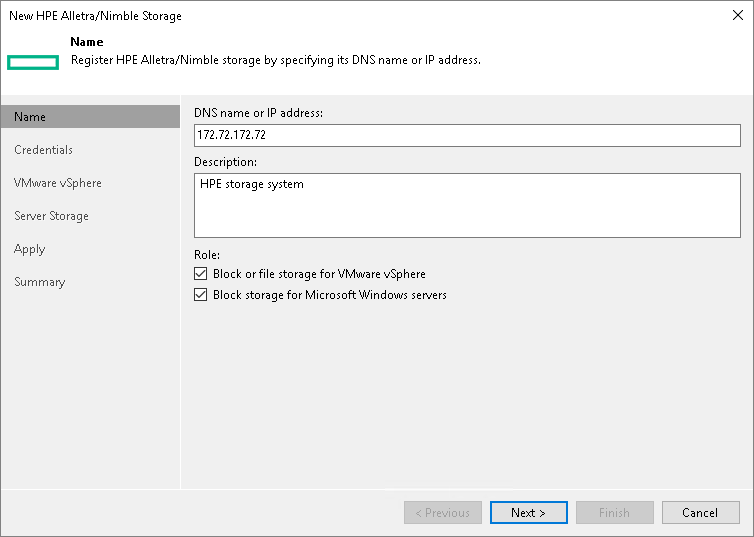Click the 'Register HPE Alletra/Nimble storage' instruction text
This screenshot has width=754, height=537.
pos(276,60)
